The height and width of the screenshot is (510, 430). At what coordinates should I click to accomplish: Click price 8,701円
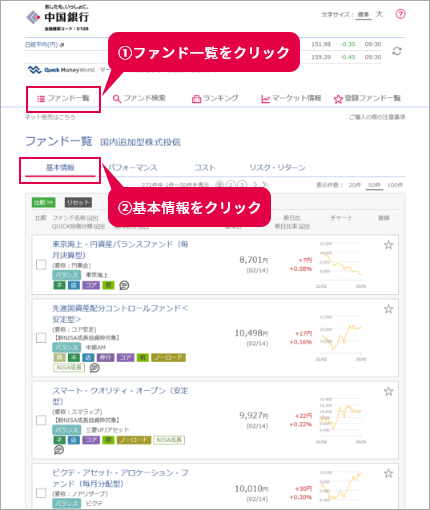254,260
